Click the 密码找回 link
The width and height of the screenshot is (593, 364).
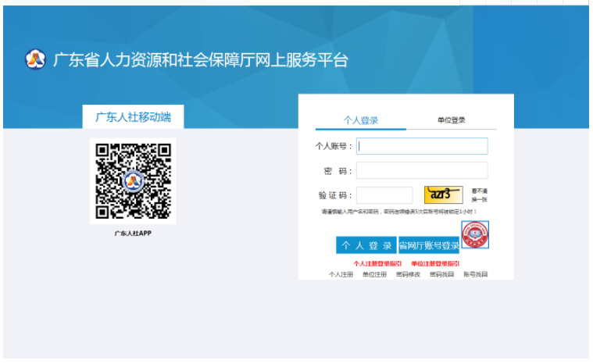441,274
